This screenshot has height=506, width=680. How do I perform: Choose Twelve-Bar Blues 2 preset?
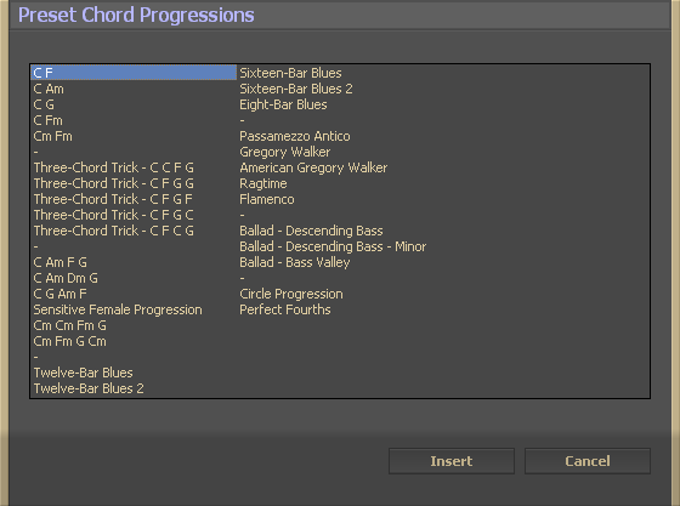pos(89,389)
